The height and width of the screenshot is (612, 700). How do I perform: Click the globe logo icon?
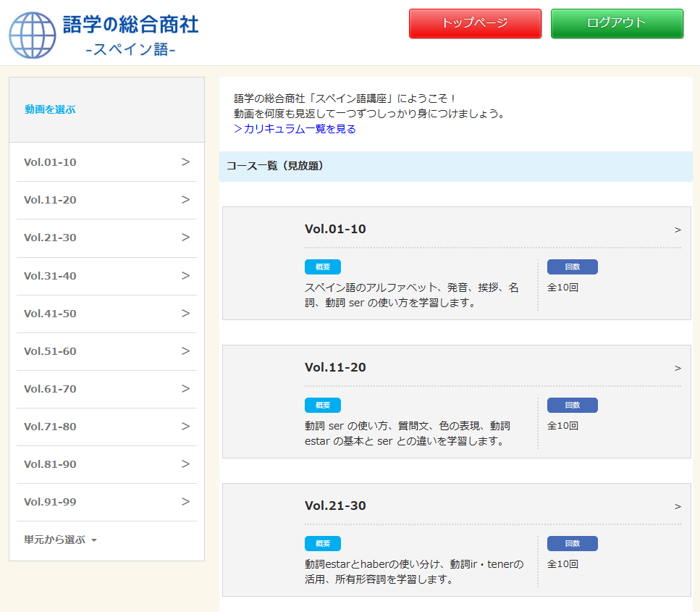[x=32, y=35]
